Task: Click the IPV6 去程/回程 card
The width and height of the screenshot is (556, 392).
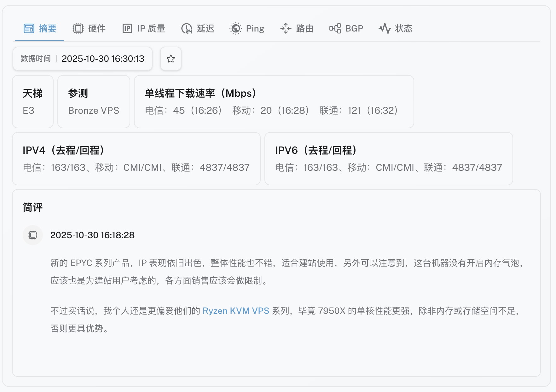Action: tap(389, 159)
